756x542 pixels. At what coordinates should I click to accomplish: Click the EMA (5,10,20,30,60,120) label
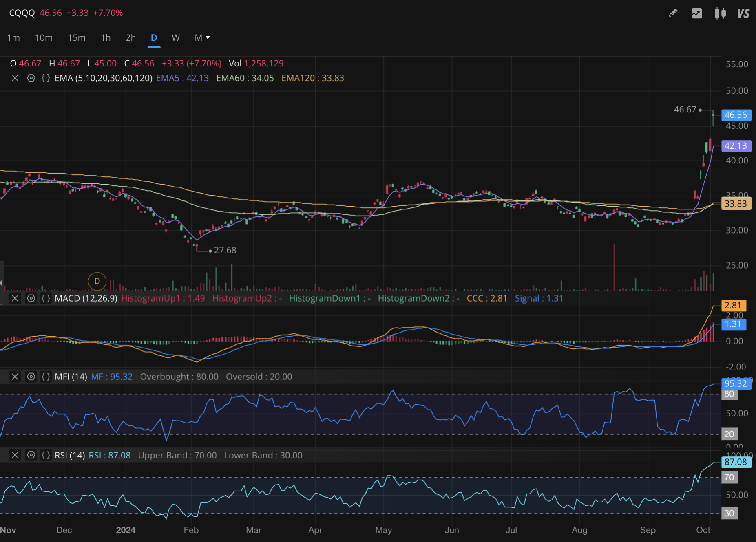coord(104,78)
